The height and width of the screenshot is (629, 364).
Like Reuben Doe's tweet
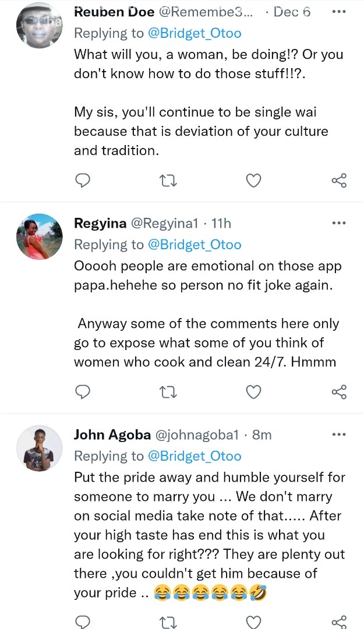(x=253, y=181)
